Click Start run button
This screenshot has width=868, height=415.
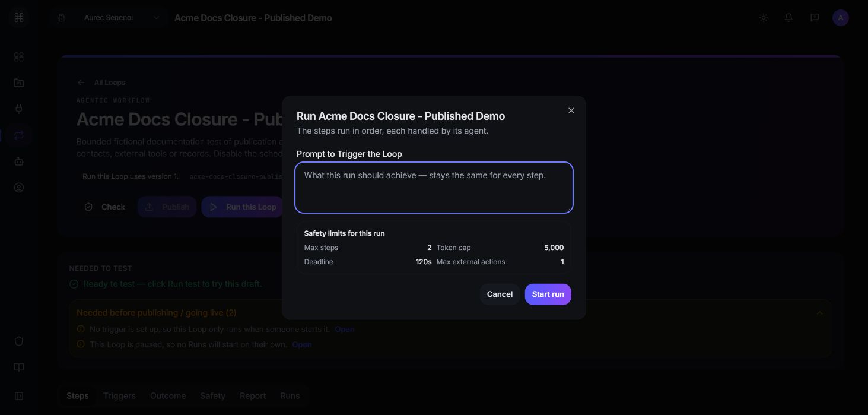coord(548,294)
